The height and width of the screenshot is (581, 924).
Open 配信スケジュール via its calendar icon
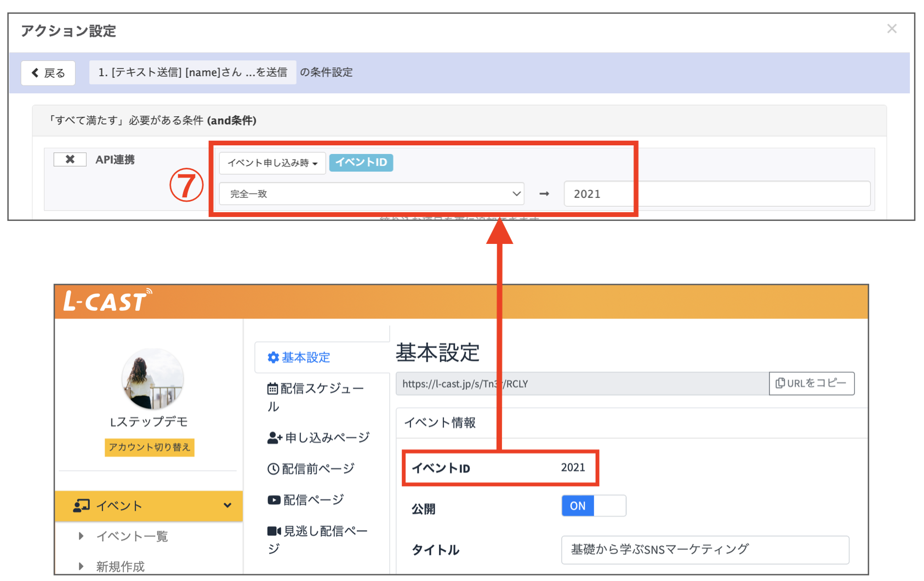(273, 388)
